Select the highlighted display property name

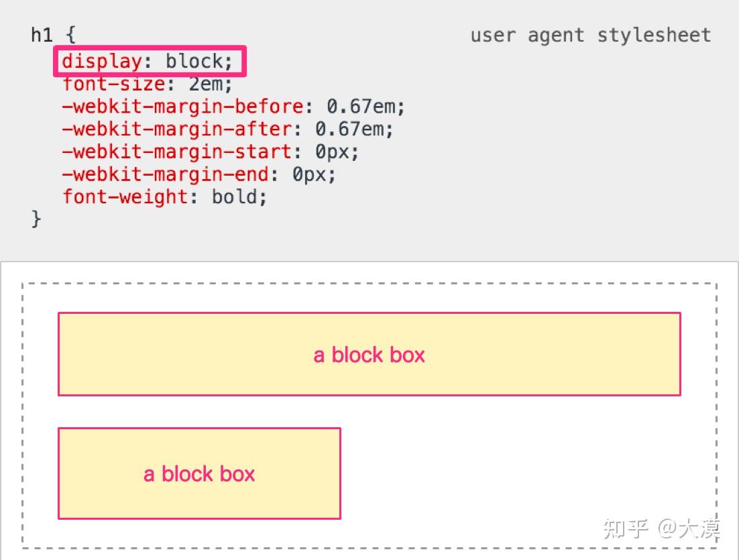(102, 62)
